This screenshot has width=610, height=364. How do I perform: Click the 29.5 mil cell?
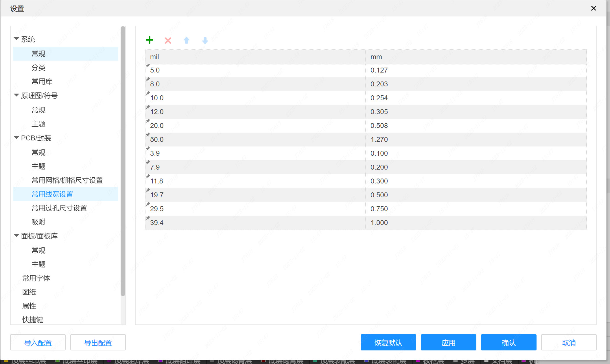[255, 209]
